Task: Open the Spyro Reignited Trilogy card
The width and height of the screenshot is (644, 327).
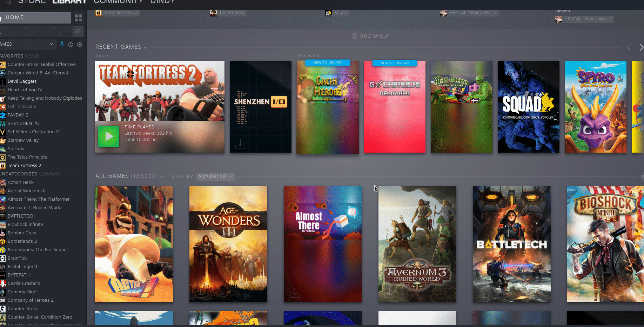Action: point(596,107)
